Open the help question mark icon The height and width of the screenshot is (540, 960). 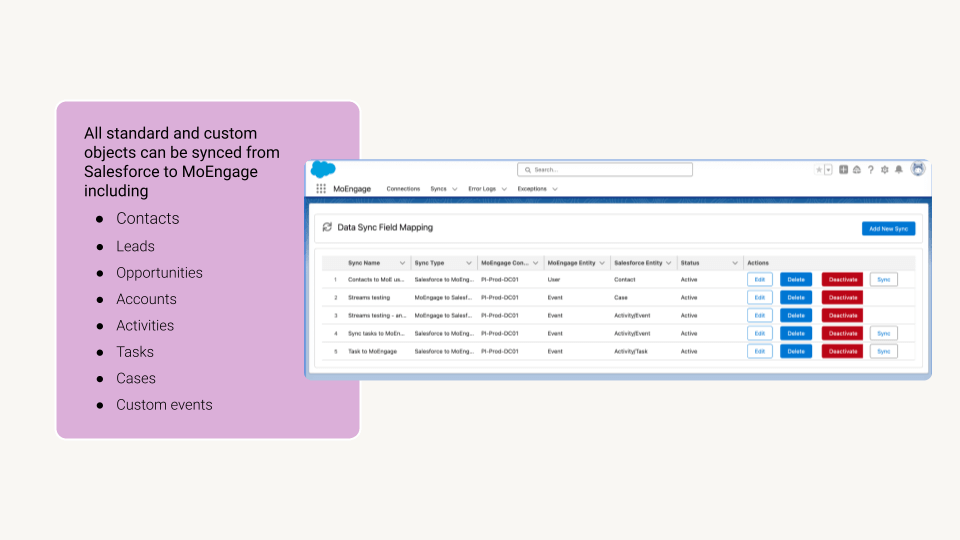point(871,170)
